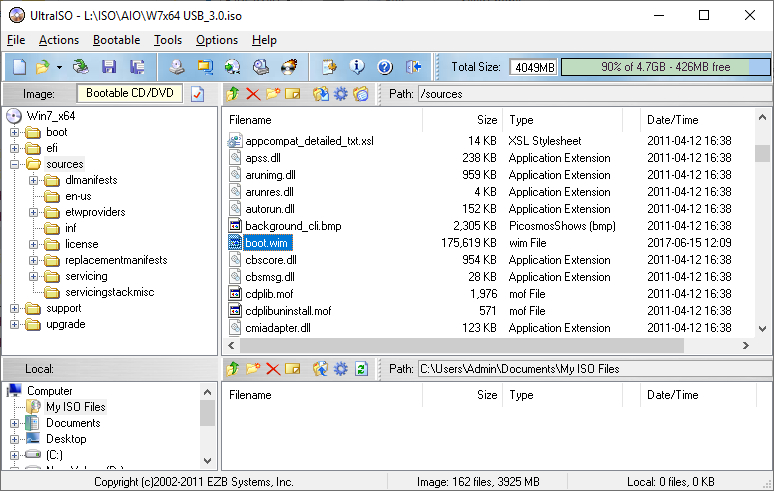Screen dimensions: 774x491
Task: Expand the etwproviders folder node
Action: [33, 212]
